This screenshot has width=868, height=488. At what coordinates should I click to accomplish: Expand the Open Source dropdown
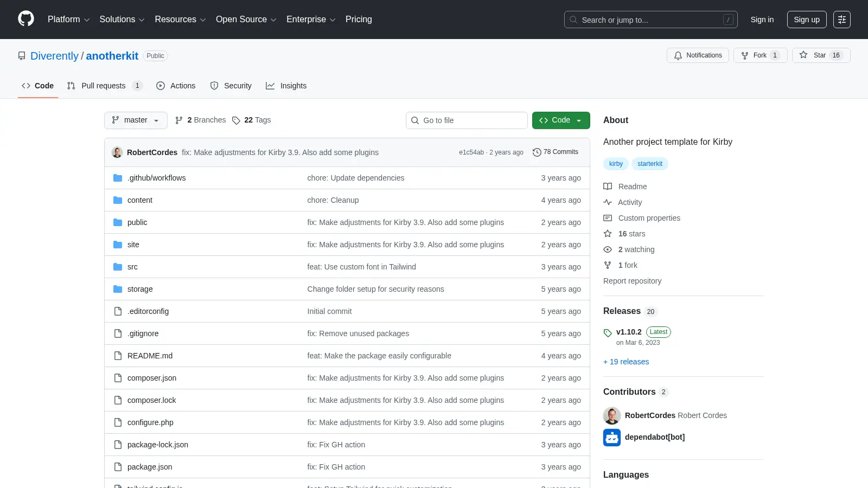pos(246,20)
